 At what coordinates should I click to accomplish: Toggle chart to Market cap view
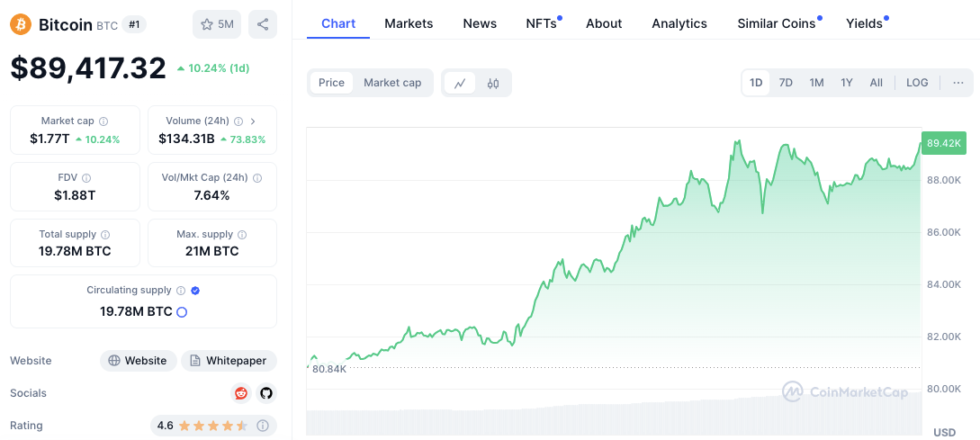(392, 83)
